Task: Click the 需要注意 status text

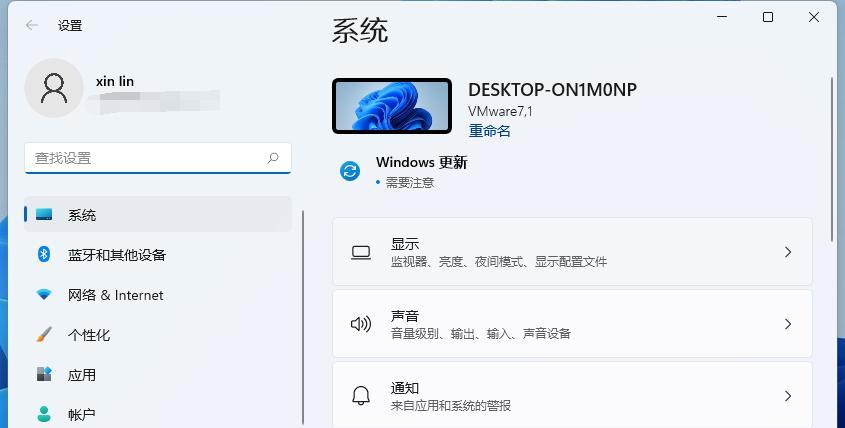Action: (410, 183)
